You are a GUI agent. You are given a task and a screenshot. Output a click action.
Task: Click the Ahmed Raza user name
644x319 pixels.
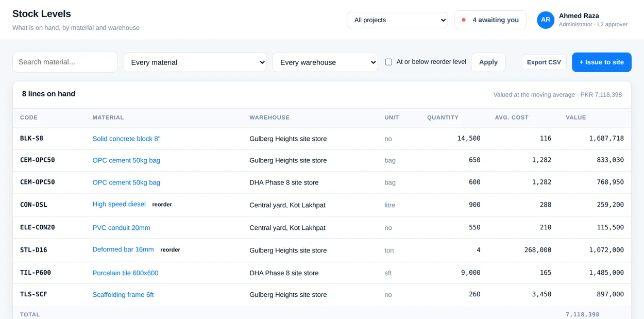click(579, 16)
